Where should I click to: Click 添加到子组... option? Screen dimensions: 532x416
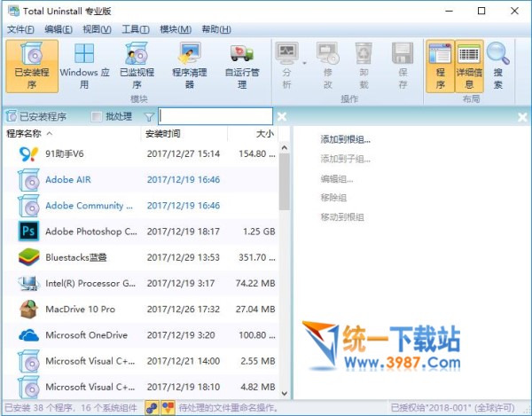(x=346, y=159)
